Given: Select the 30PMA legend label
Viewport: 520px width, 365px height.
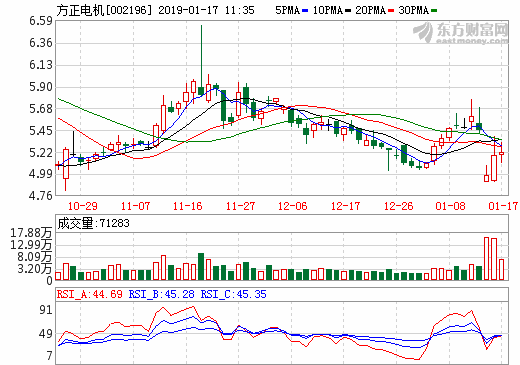Looking at the screenshot, I should pos(414,10).
